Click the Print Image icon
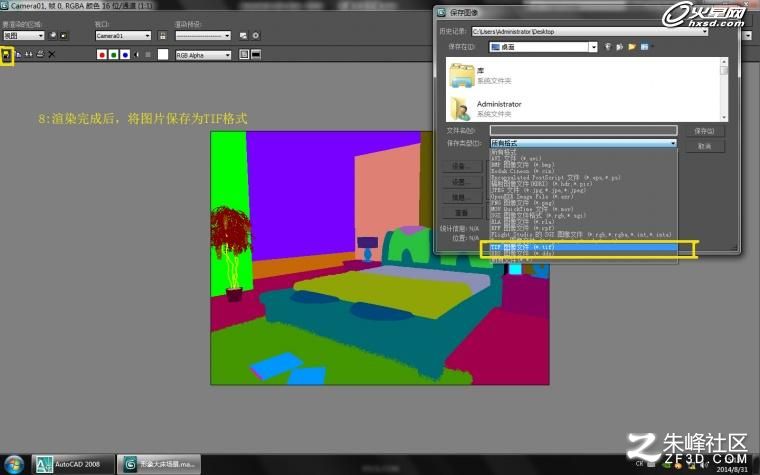 click(40, 55)
